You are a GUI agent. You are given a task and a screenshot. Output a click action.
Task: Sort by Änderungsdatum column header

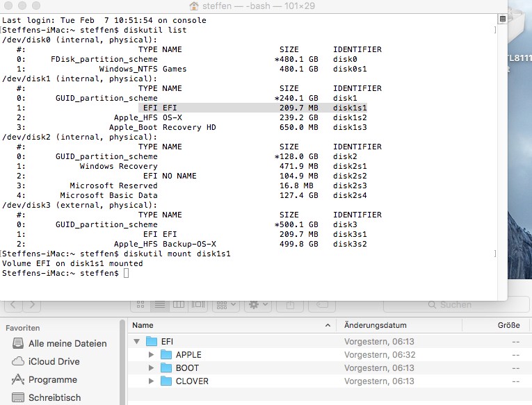point(376,325)
